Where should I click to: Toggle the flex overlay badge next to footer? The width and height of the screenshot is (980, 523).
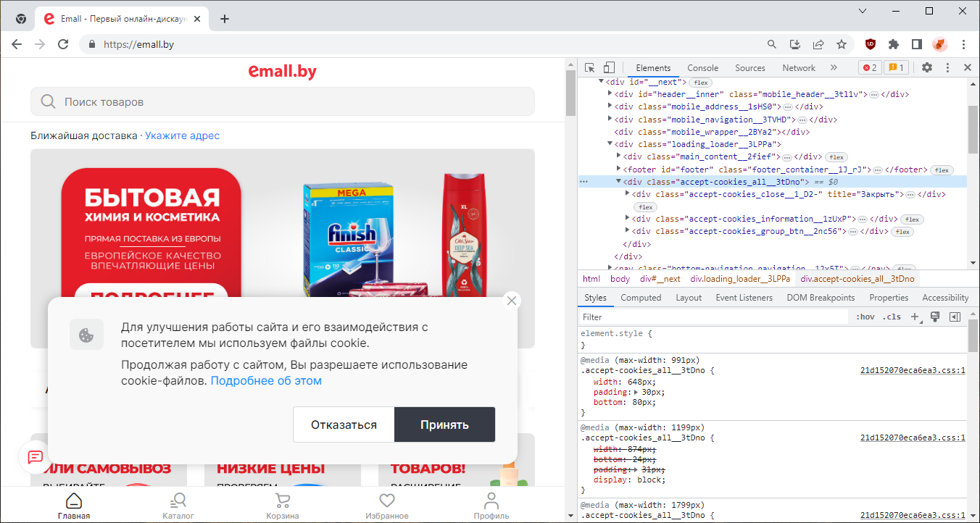(x=942, y=170)
